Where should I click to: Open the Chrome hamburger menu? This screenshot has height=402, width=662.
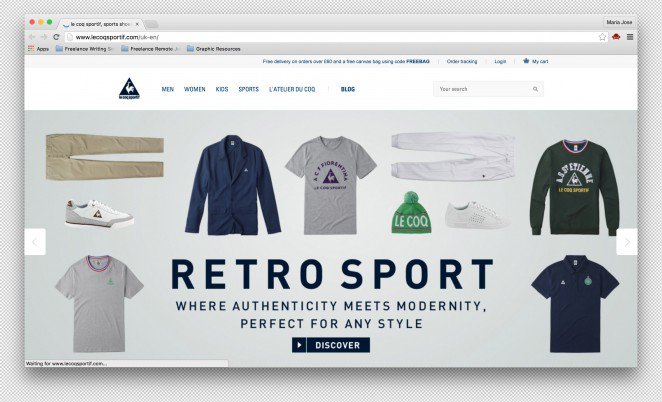coord(630,37)
